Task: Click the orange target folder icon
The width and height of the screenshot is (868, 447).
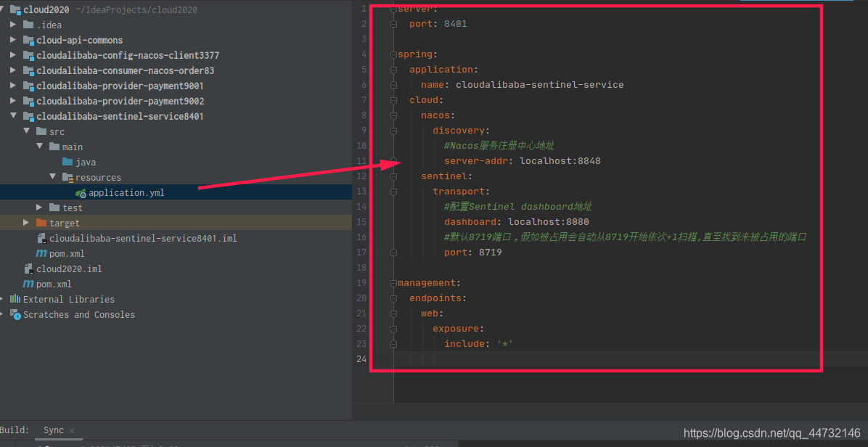Action: pyautogui.click(x=41, y=223)
